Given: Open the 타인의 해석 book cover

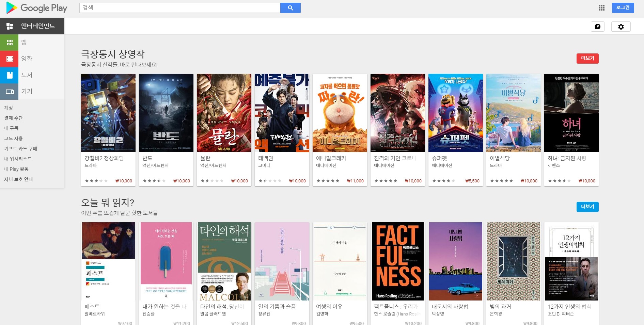Looking at the screenshot, I should pos(224,261).
